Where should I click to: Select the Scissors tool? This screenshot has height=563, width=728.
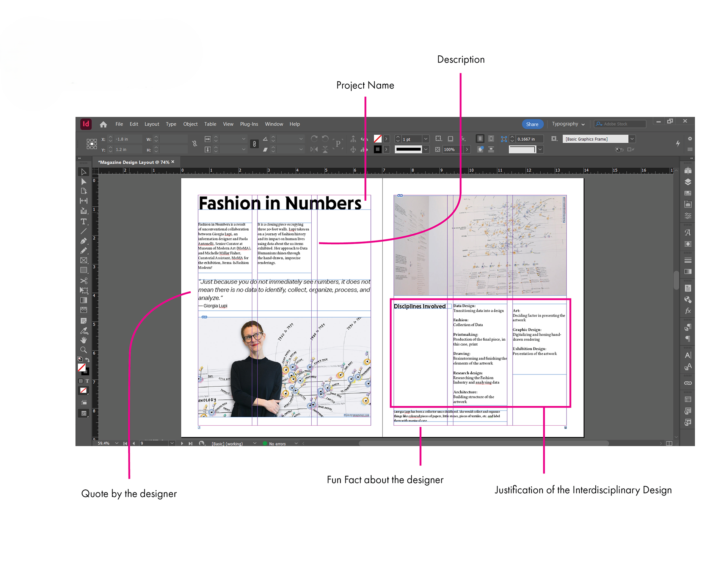click(83, 281)
